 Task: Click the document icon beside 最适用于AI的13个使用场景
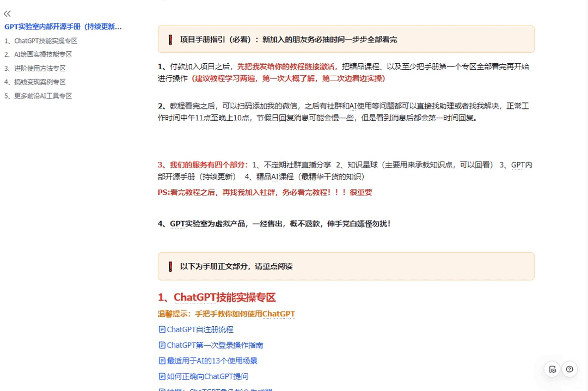162,361
